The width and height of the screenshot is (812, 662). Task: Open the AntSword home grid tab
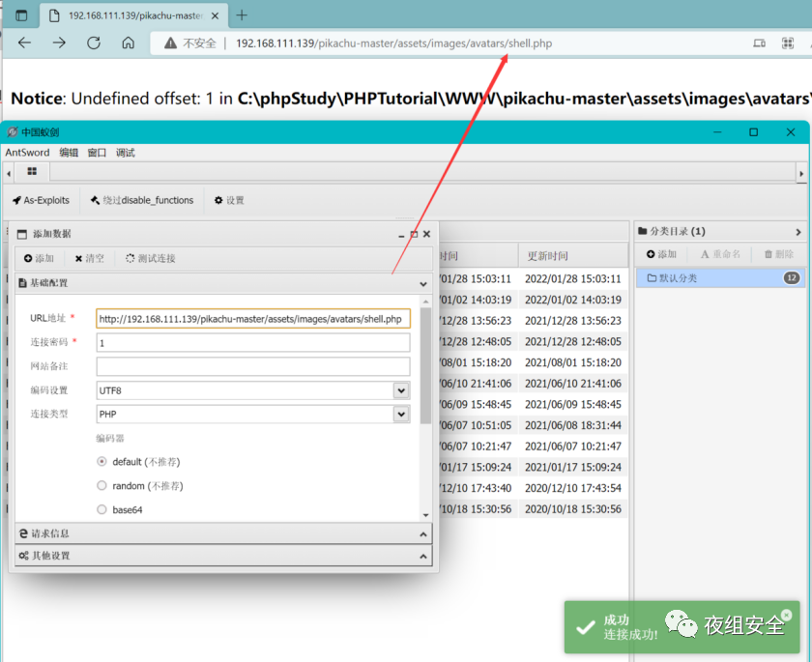[x=32, y=171]
